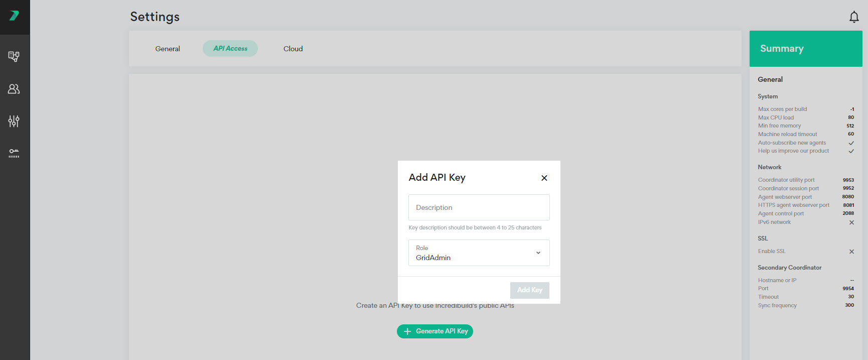Expand the Role dropdown chevron

538,253
